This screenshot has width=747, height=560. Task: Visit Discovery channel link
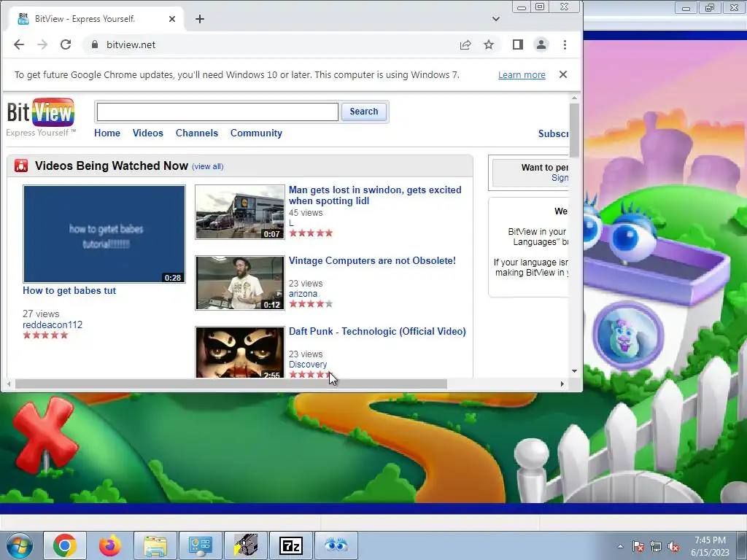click(308, 365)
